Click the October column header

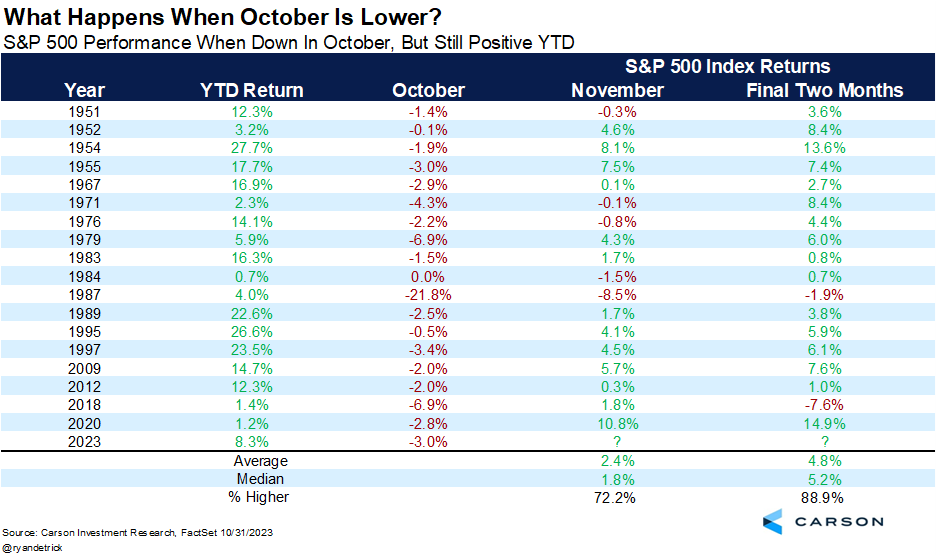pyautogui.click(x=428, y=90)
